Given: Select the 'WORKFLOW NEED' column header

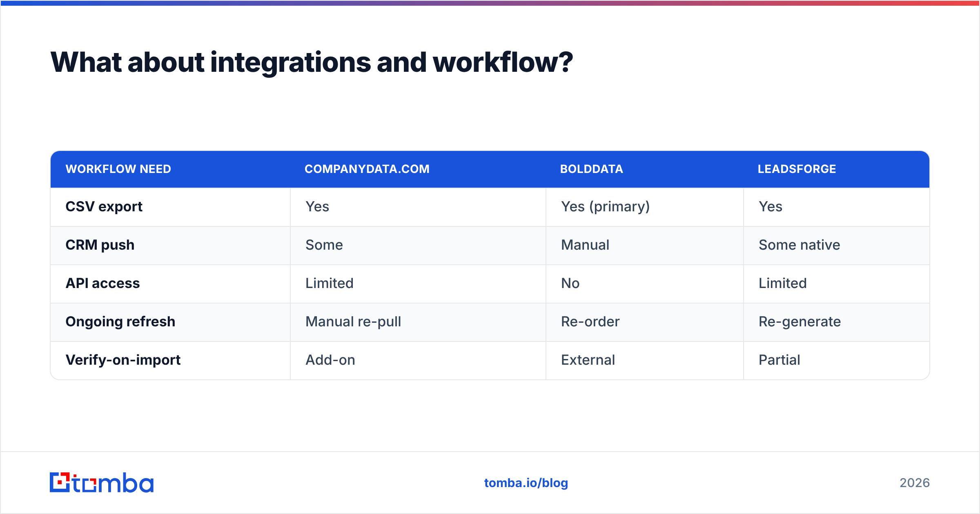Looking at the screenshot, I should click(118, 169).
